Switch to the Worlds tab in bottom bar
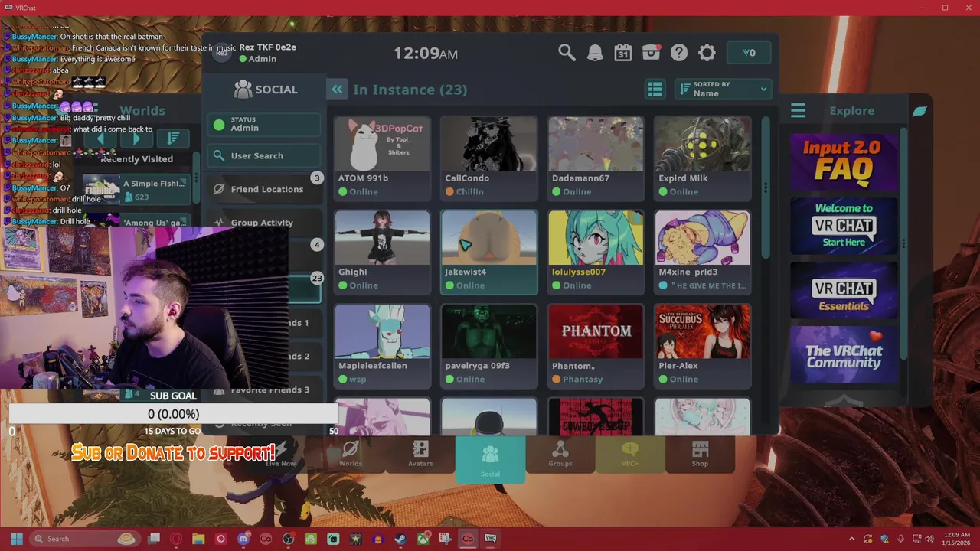The image size is (980, 551). tap(351, 454)
